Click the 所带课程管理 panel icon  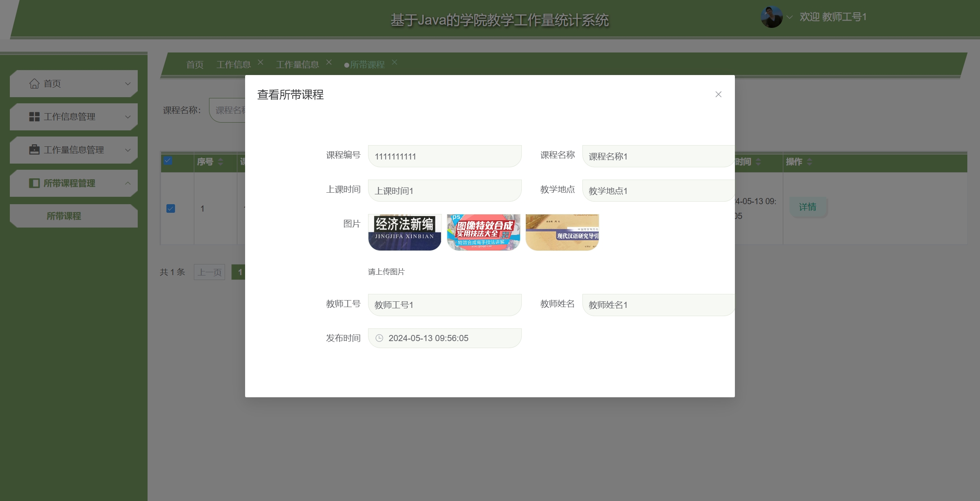pyautogui.click(x=34, y=183)
